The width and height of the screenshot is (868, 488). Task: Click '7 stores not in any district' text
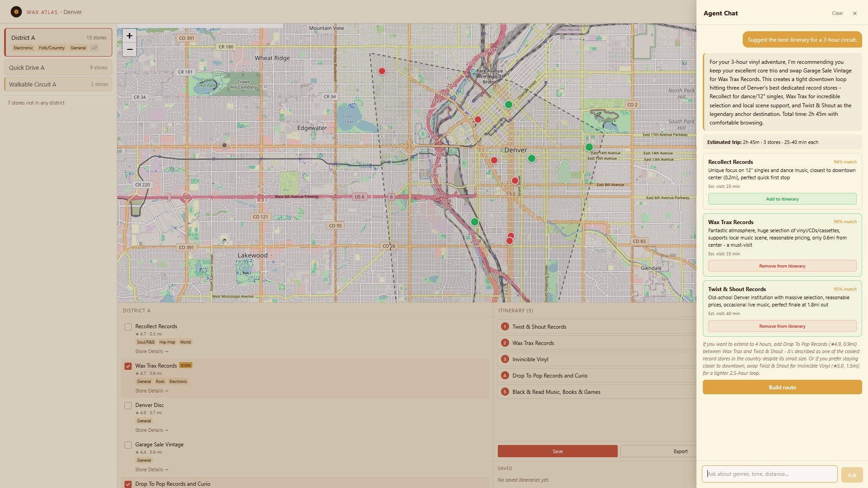coord(36,103)
